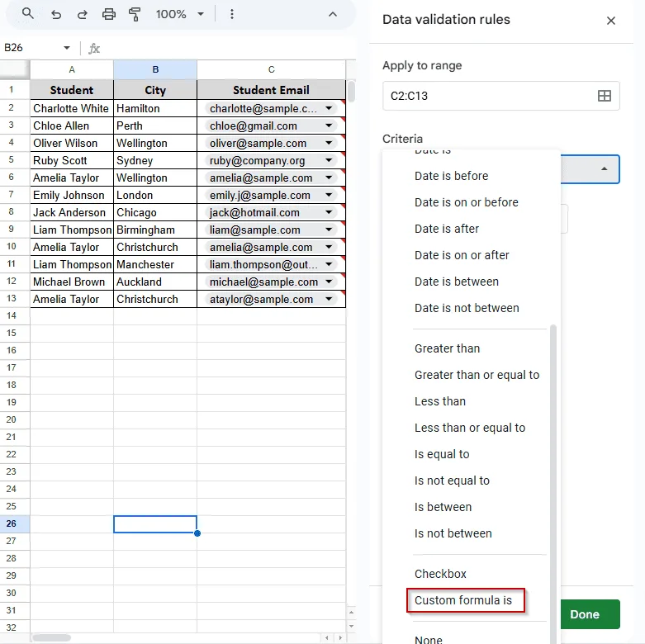Click the sheet scroll-down arrow

pos(351,627)
